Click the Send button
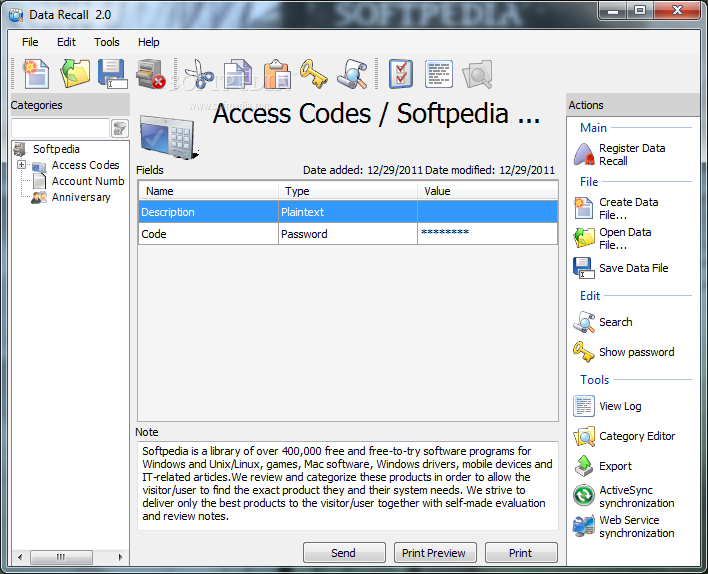This screenshot has width=708, height=574. coord(344,553)
